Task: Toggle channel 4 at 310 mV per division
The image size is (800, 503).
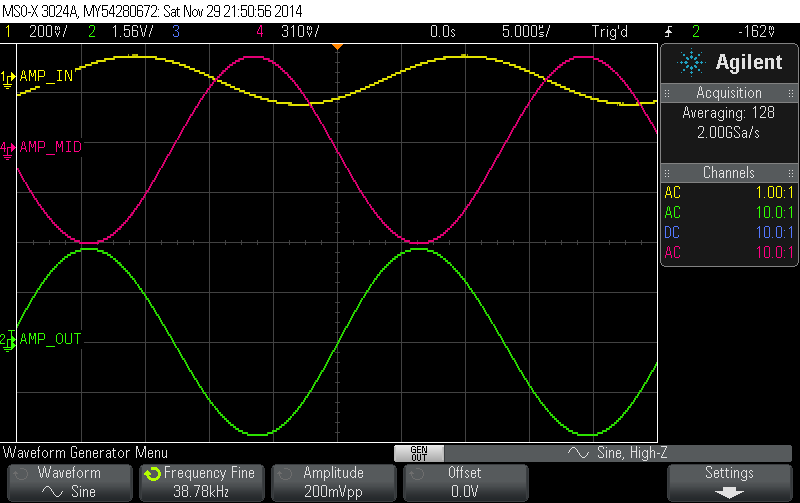Action: 290,32
